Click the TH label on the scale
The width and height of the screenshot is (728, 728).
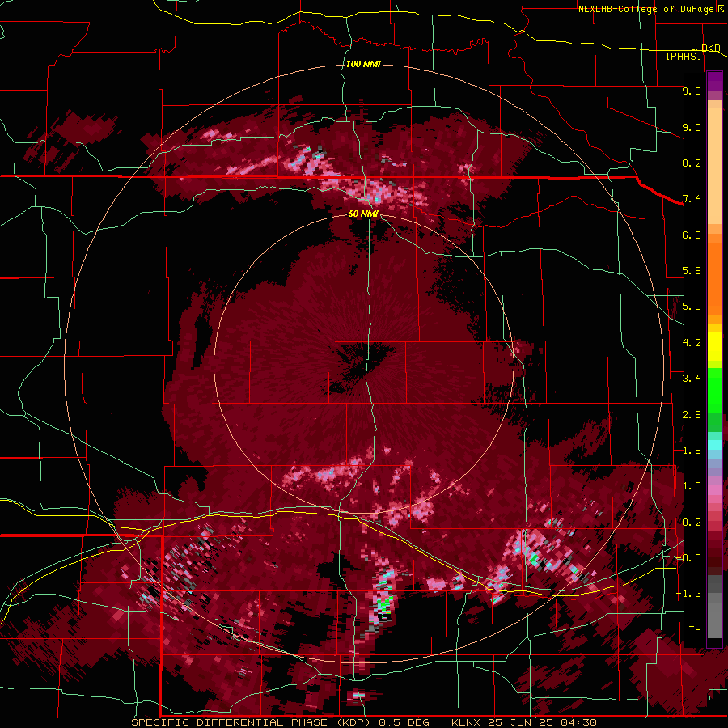point(695,630)
